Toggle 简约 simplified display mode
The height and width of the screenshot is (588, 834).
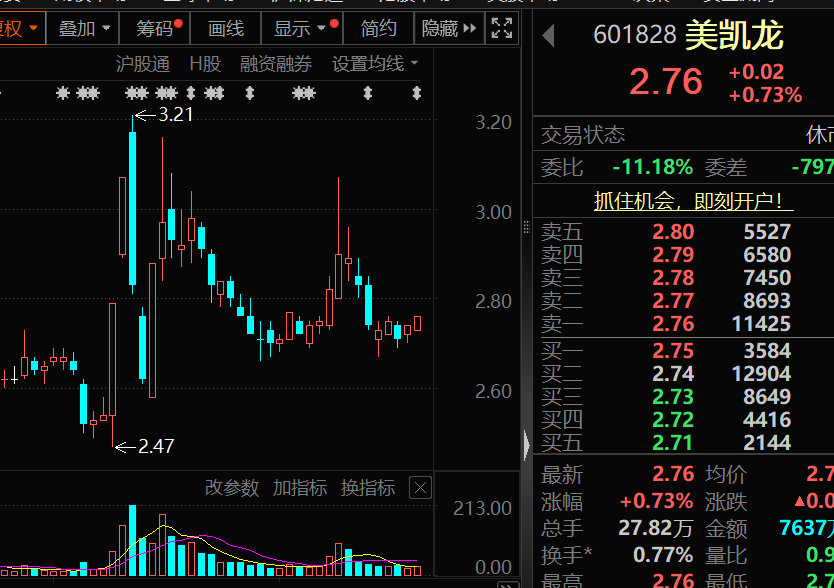tap(378, 28)
